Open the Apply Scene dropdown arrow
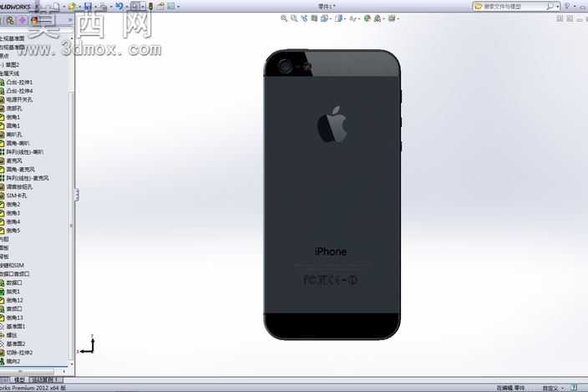This screenshot has height=392, width=588. click(x=383, y=18)
